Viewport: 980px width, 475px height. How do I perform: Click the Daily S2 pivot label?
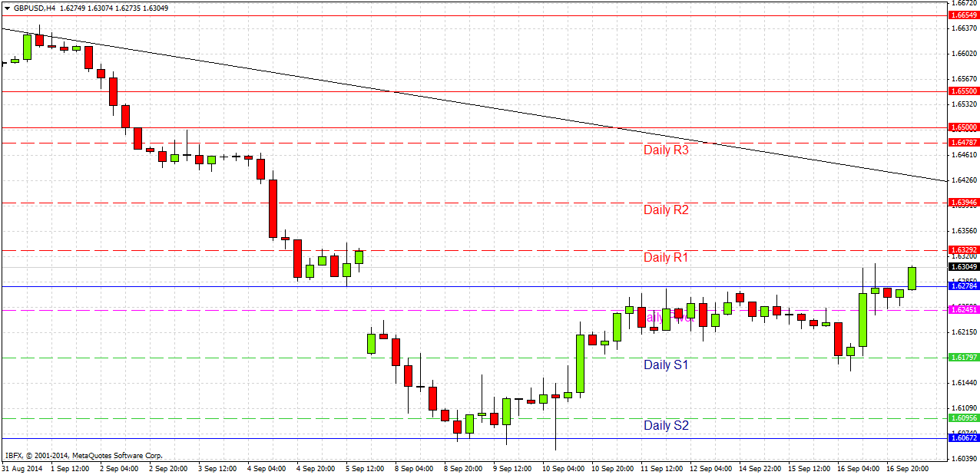[664, 424]
